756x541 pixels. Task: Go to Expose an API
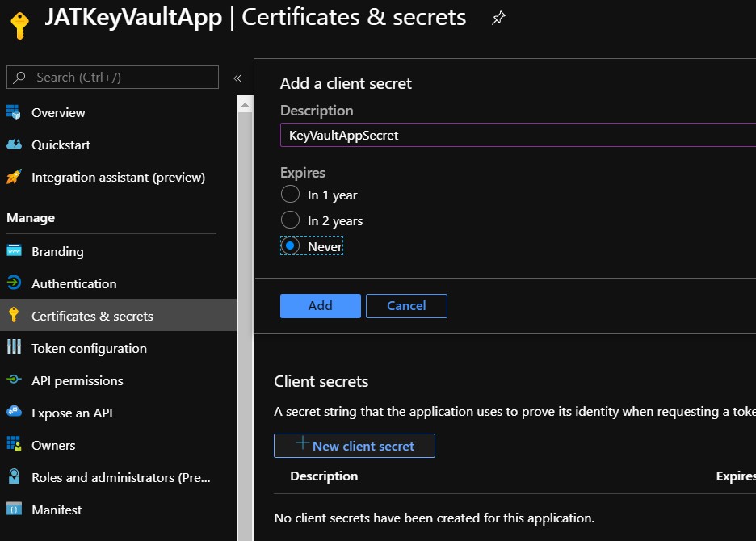tap(72, 413)
